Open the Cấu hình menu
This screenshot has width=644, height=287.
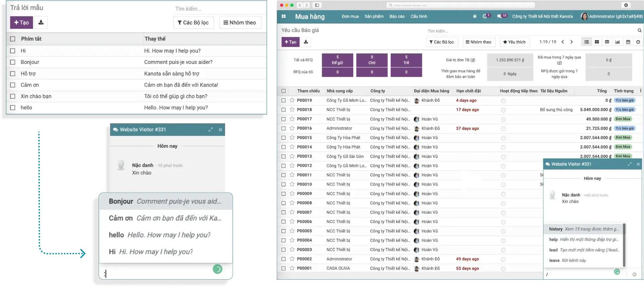click(419, 16)
